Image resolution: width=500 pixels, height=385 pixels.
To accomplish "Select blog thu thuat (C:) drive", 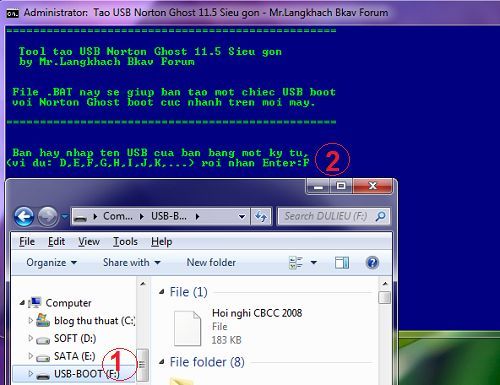I will 94,321.
